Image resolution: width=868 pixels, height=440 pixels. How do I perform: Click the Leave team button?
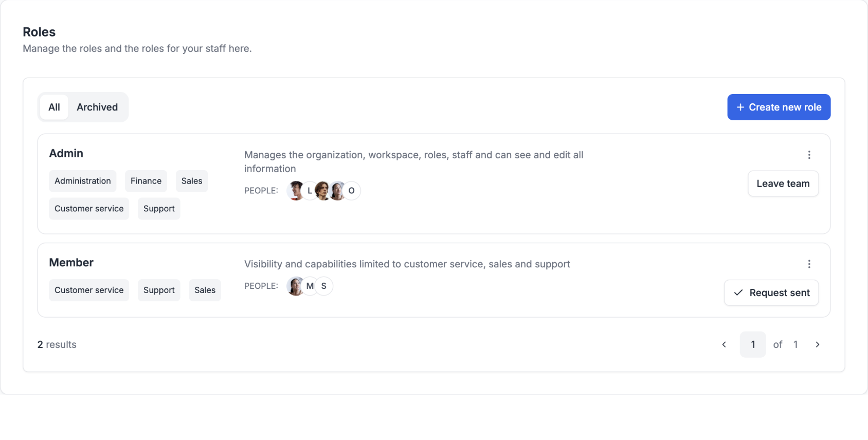click(x=783, y=184)
